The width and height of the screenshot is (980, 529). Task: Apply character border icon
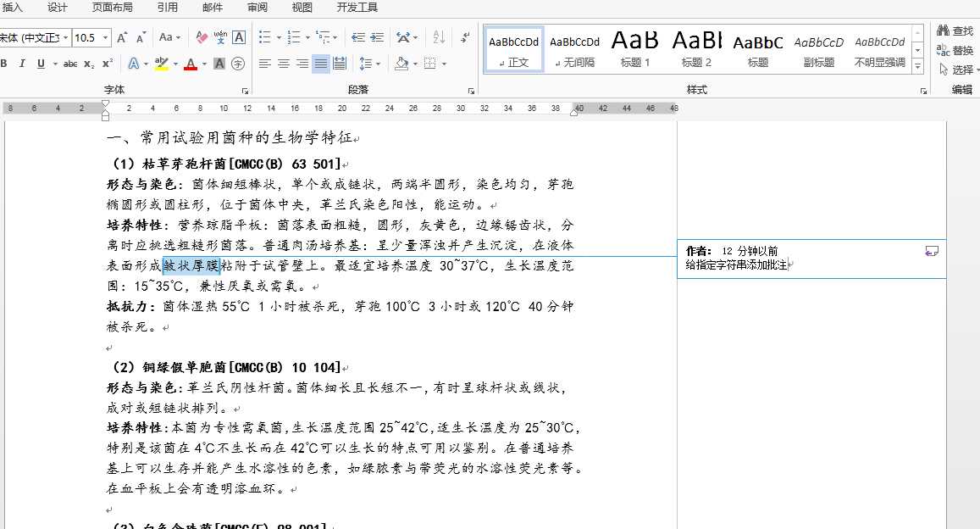tap(239, 37)
